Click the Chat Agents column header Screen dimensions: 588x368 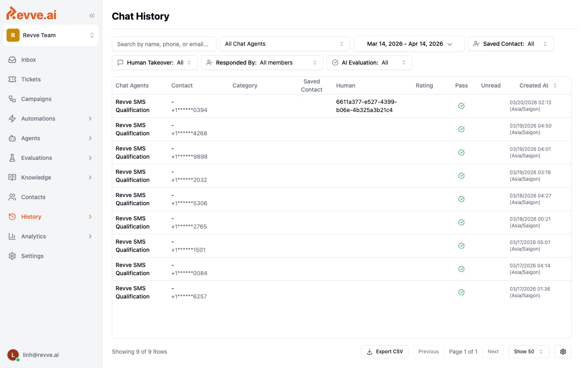(132, 85)
